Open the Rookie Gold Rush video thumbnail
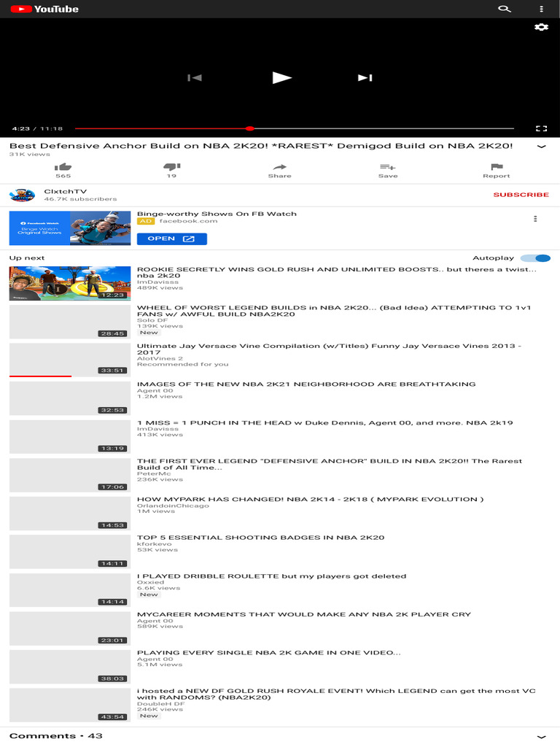The image size is (560, 747). pyautogui.click(x=70, y=284)
